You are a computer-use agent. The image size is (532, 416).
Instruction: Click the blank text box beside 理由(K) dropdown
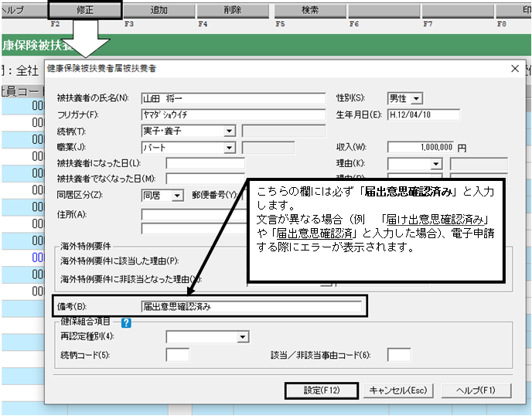[479, 164]
